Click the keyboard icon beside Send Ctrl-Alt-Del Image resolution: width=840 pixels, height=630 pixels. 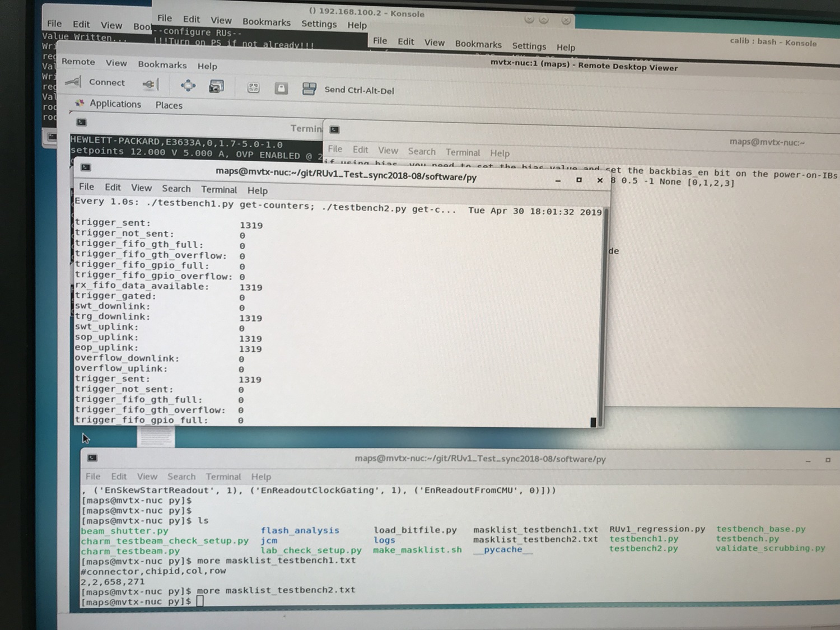pyautogui.click(x=309, y=89)
